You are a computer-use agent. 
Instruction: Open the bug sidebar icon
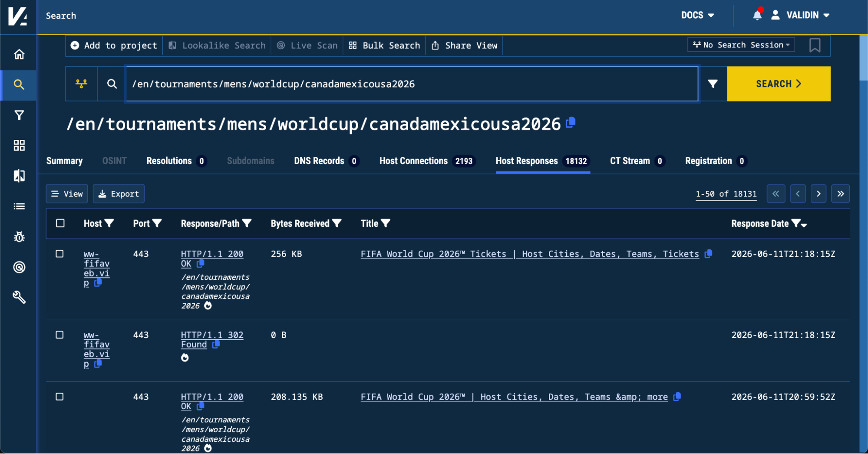tap(19, 237)
